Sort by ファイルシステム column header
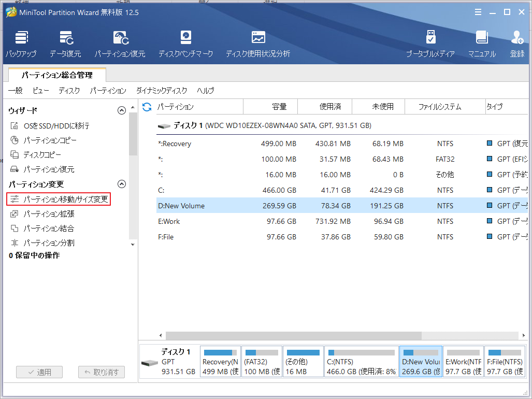The height and width of the screenshot is (399, 532). [445, 107]
